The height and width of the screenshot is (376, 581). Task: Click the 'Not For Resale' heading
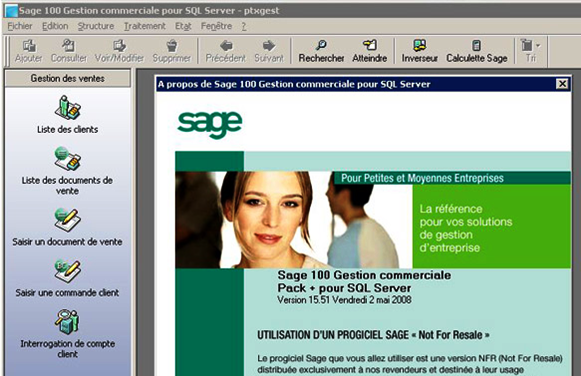tap(373, 335)
